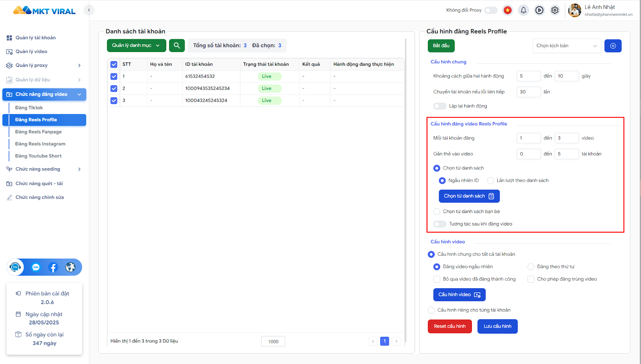Uncheck the row for account 100043245245324
This screenshot has height=364, width=641.
pyautogui.click(x=114, y=101)
